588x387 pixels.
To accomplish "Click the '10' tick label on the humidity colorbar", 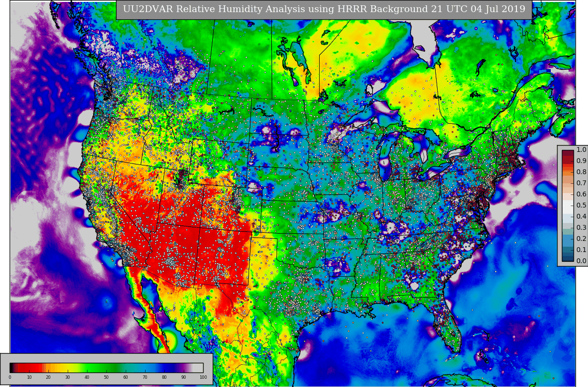I will pyautogui.click(x=29, y=377).
